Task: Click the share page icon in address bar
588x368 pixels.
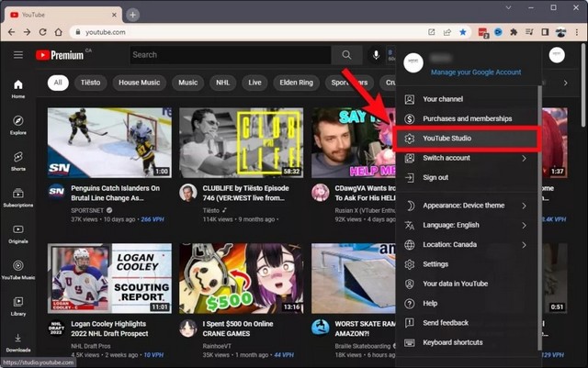Action: pyautogui.click(x=447, y=32)
